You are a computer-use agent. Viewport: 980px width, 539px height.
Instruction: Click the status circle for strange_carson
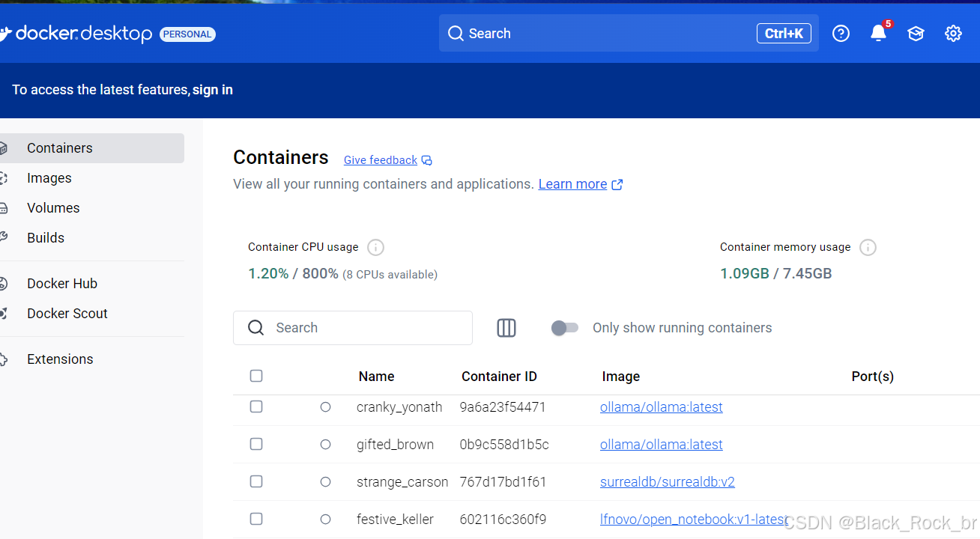coord(325,482)
